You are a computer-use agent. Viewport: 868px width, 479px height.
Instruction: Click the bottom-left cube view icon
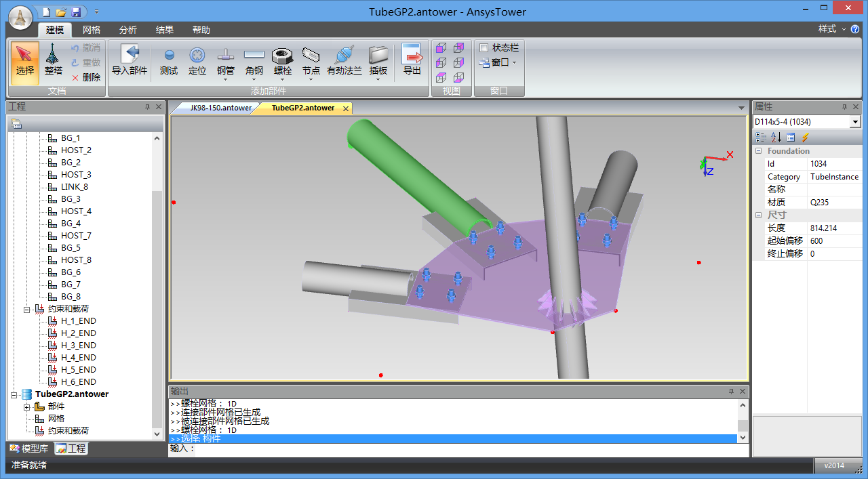(x=441, y=78)
